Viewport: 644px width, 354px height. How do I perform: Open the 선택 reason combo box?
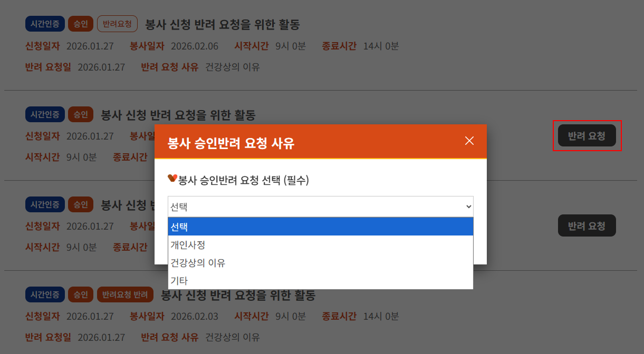coord(320,207)
